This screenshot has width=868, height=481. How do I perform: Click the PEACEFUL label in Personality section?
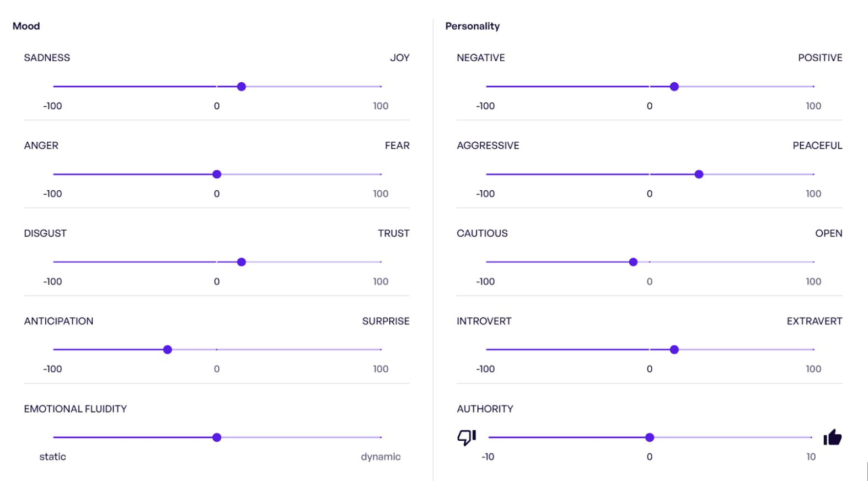pyautogui.click(x=817, y=146)
